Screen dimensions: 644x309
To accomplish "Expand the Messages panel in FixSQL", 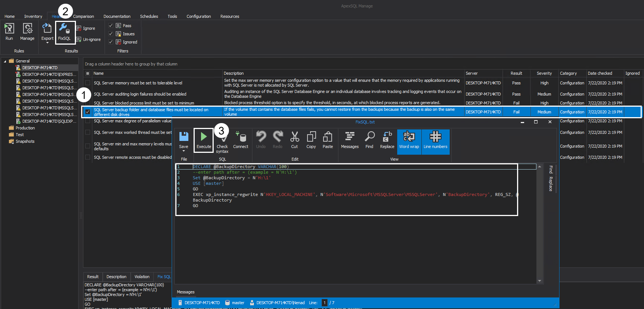I will 186,292.
